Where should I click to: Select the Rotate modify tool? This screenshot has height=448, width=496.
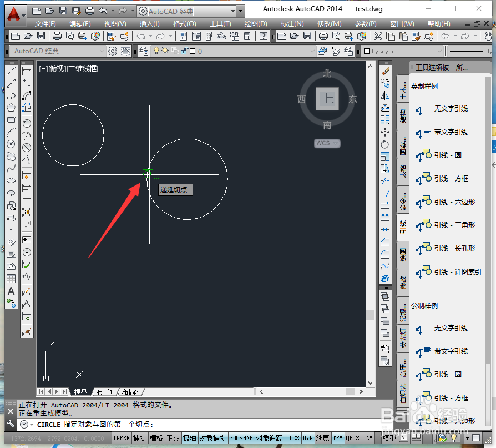(385, 144)
